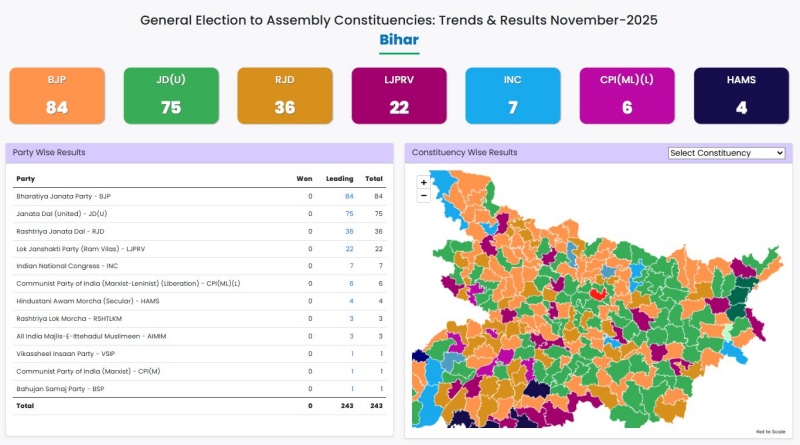Click RJD leading count 36 link

[x=350, y=231]
